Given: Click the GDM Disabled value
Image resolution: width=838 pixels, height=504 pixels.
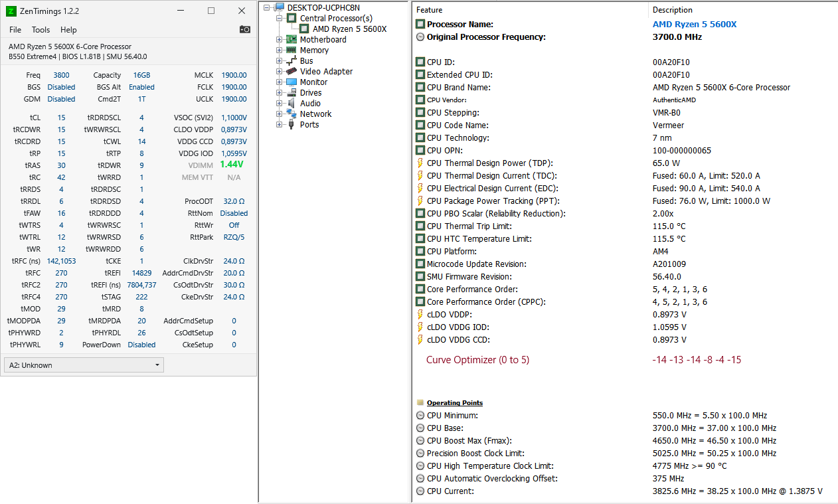Looking at the screenshot, I should click(61, 99).
